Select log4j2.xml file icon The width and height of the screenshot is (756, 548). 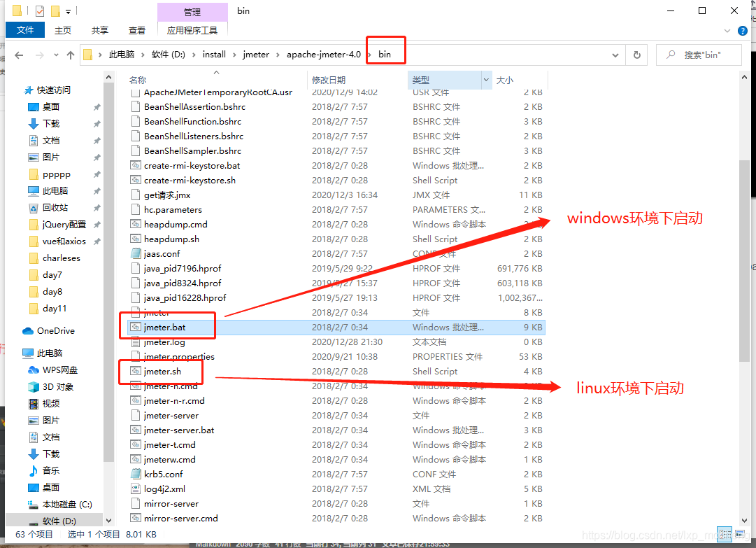[x=136, y=489]
